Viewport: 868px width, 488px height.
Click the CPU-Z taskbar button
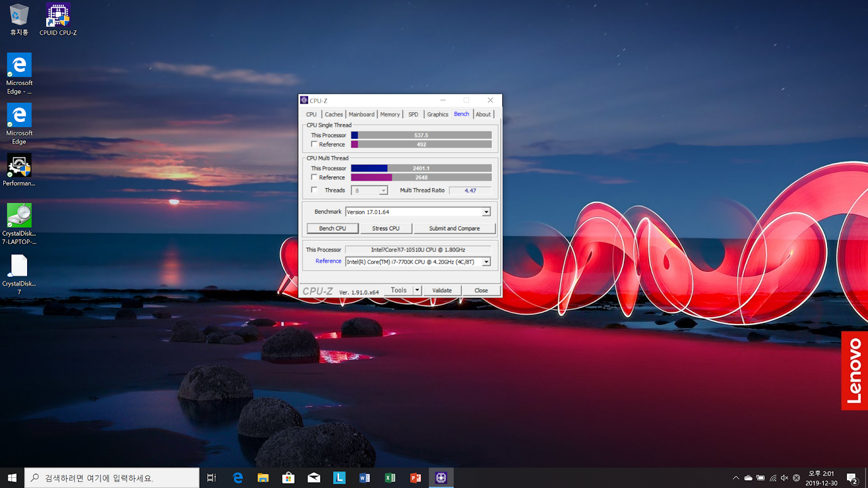[441, 478]
